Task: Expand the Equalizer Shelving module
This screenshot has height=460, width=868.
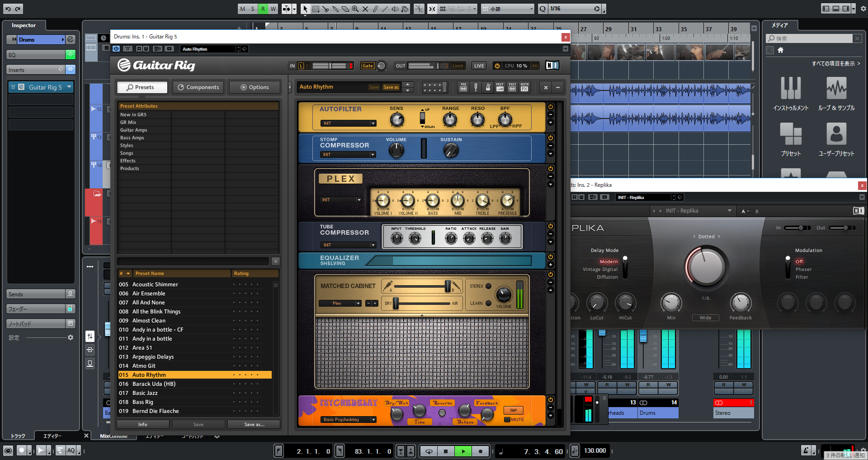Action: [x=551, y=265]
